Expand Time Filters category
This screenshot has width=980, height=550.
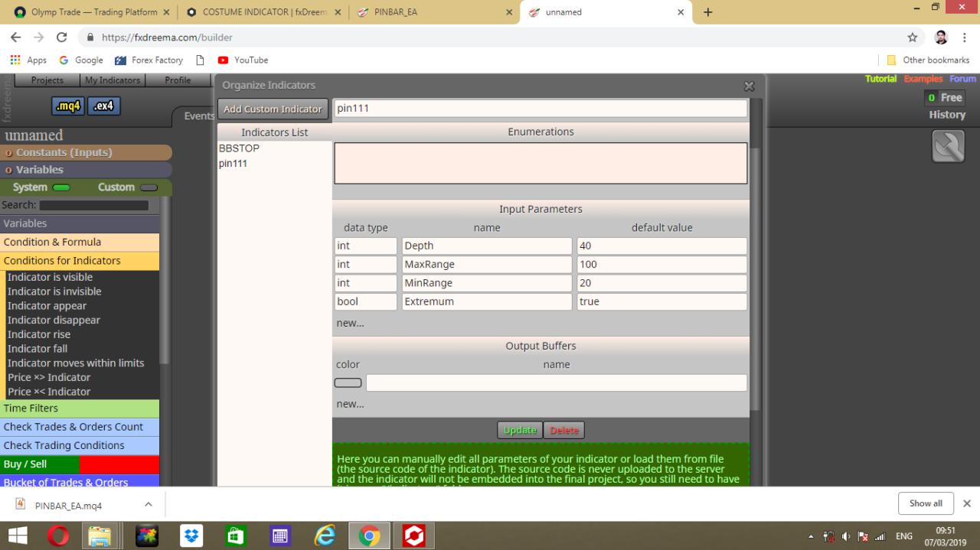(80, 408)
